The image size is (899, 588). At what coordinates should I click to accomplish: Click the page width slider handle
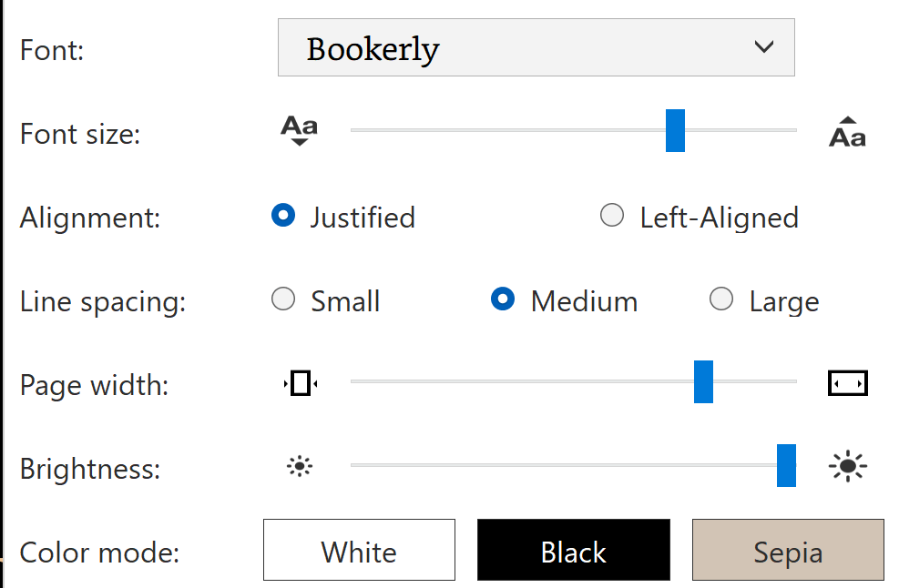(x=703, y=381)
